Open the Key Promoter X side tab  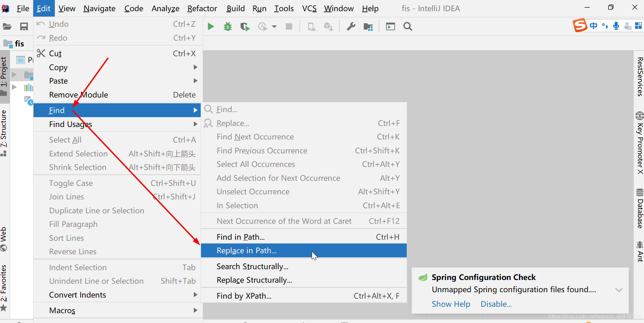(x=640, y=143)
